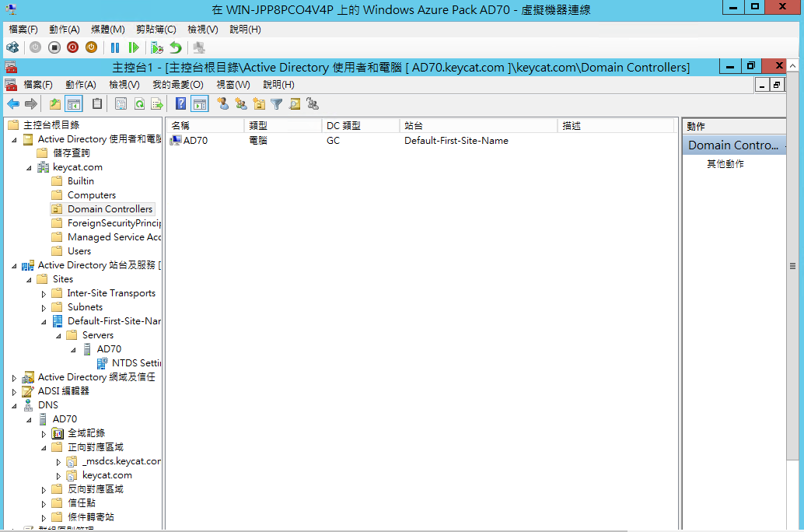This screenshot has height=532, width=804.
Task: Export the list to a file
Action: point(157,104)
